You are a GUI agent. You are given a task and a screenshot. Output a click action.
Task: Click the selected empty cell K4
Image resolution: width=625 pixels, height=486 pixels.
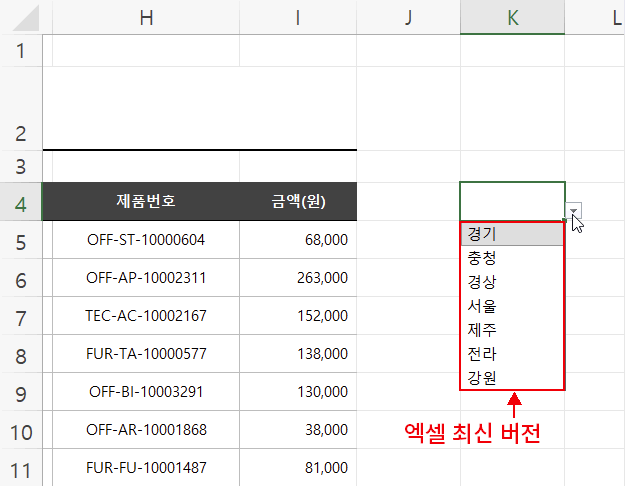coord(512,201)
